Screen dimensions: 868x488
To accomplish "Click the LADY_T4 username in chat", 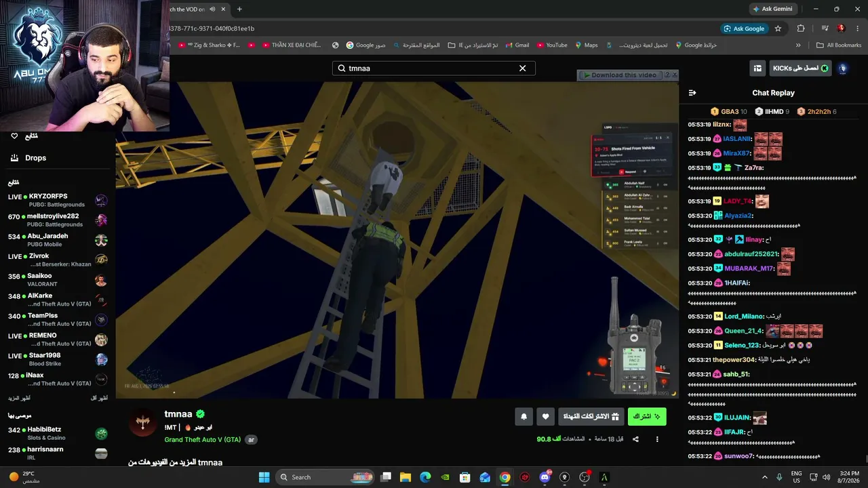I will coord(738,201).
